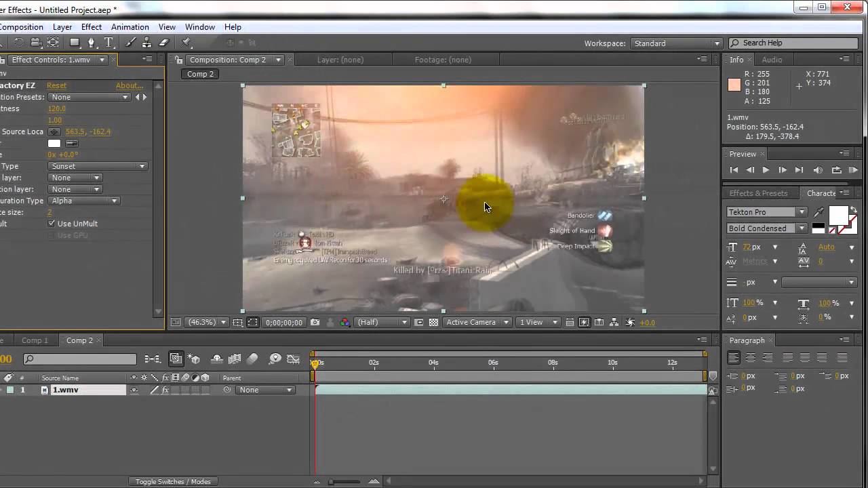Align paragraph text to the right
Image resolution: width=868 pixels, height=488 pixels.
[x=768, y=358]
